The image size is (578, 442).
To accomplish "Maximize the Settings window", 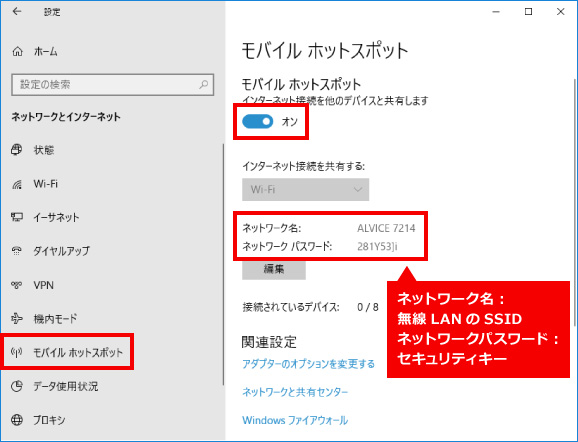I will tap(528, 12).
